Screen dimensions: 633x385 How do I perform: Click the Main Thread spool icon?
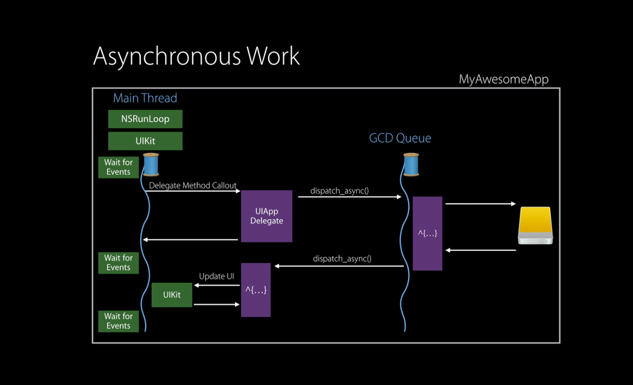tap(151, 164)
